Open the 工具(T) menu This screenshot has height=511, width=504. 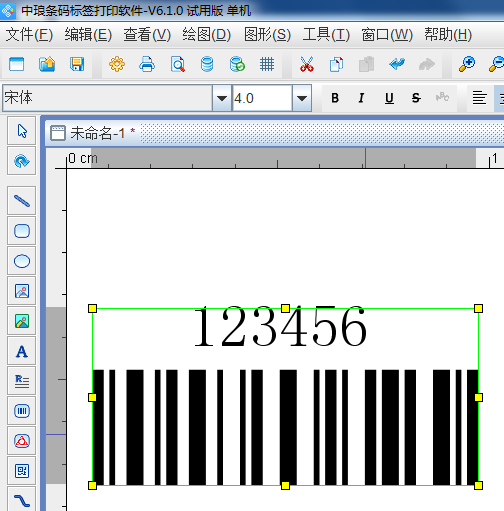point(326,35)
